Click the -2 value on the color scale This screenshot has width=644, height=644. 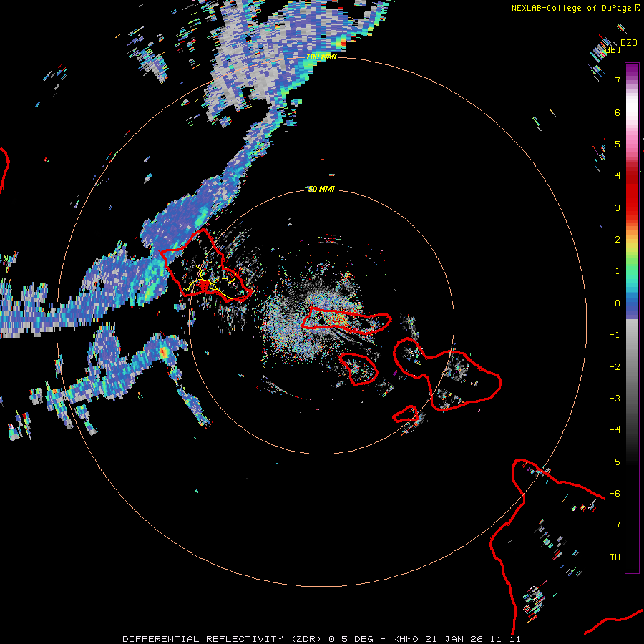coord(615,367)
